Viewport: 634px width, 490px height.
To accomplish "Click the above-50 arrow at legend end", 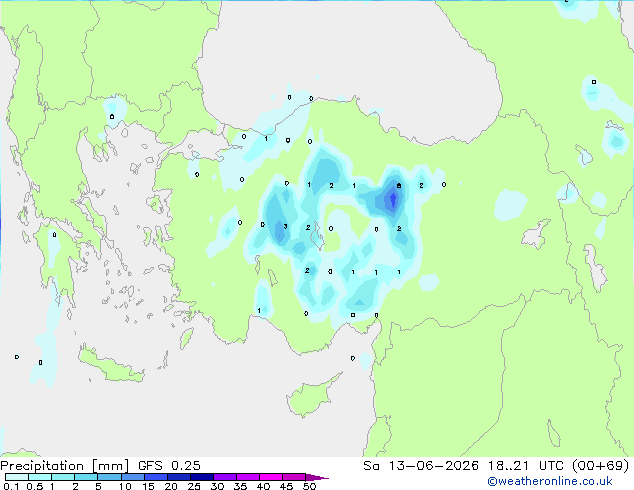I will pos(317,477).
